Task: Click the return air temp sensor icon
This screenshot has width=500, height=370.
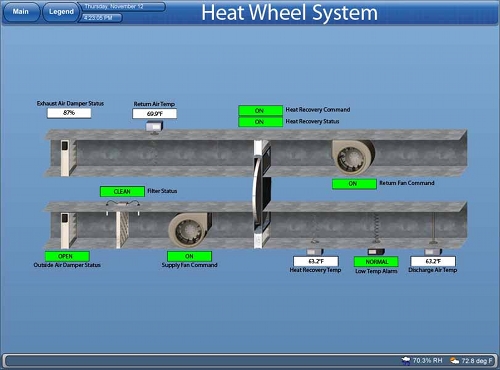Action: 154,127
